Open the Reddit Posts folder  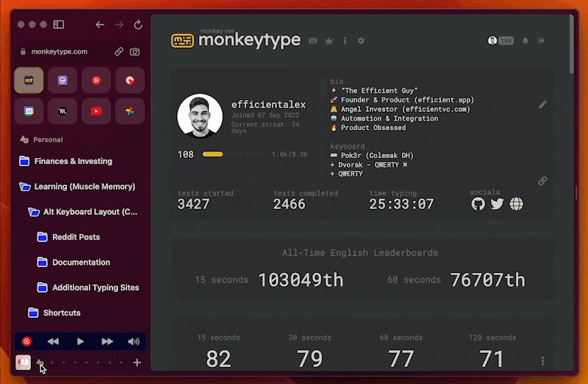(x=76, y=237)
